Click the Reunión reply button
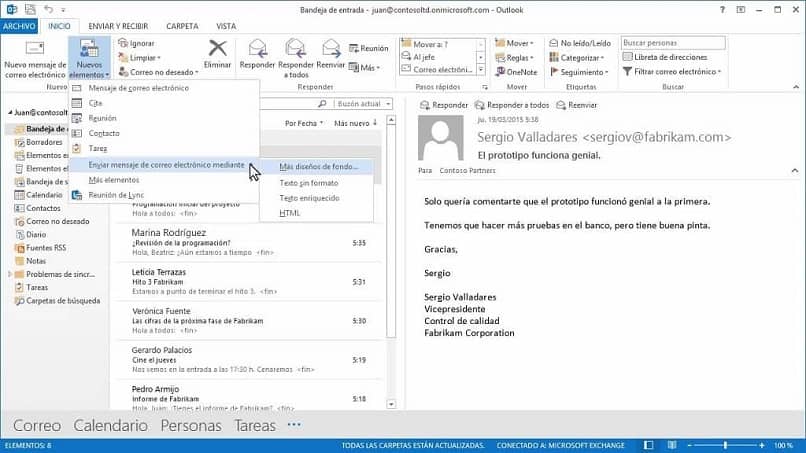The width and height of the screenshot is (806, 453). point(369,48)
